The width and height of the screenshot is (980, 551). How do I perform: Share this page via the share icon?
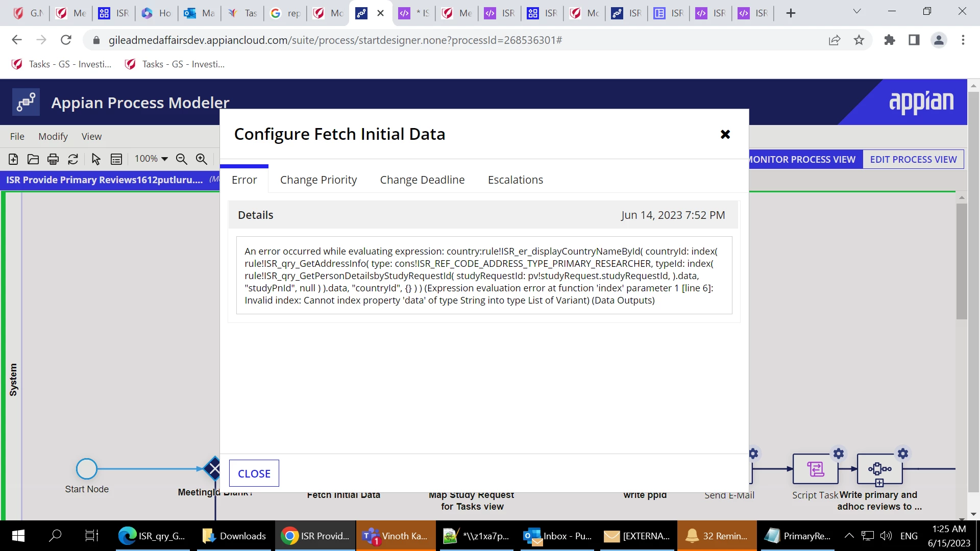[835, 40]
